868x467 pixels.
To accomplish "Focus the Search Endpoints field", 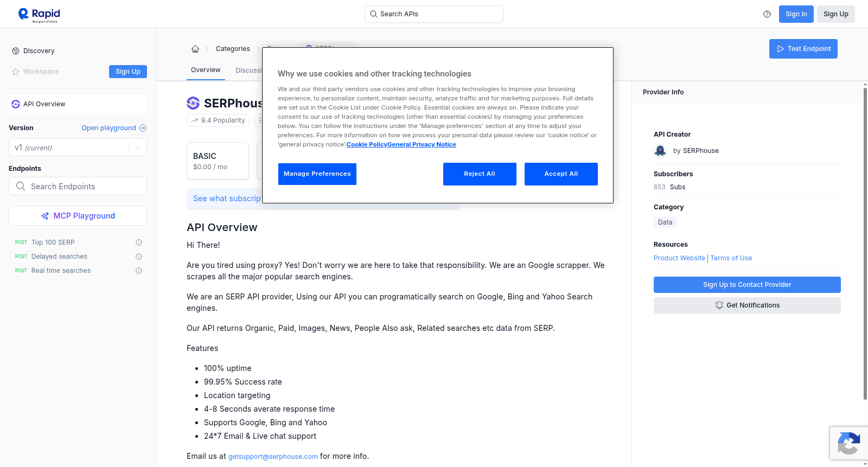I will pyautogui.click(x=78, y=186).
